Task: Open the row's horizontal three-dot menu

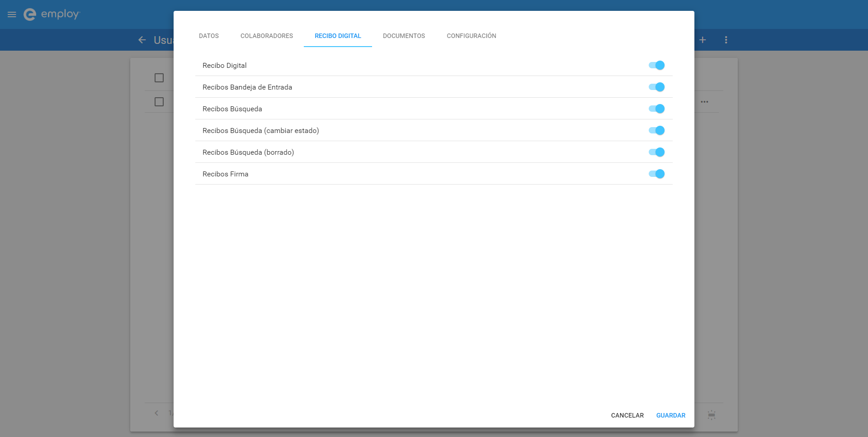Action: point(704,102)
